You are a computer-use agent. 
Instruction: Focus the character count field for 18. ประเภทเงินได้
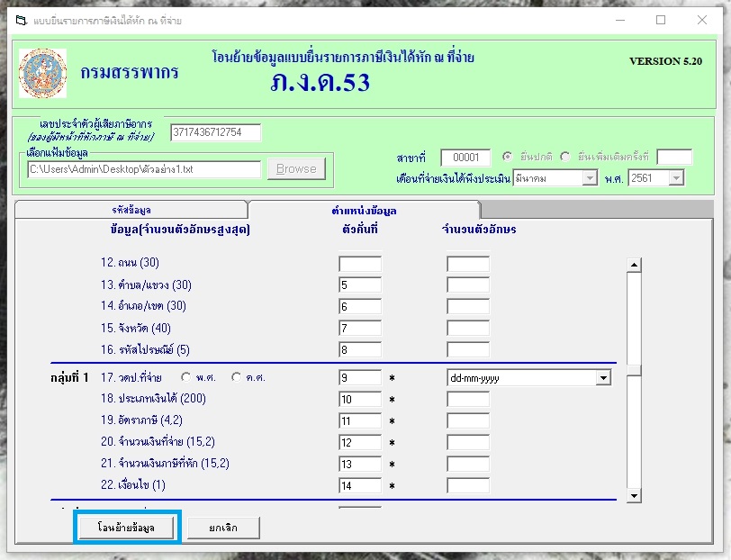[468, 399]
